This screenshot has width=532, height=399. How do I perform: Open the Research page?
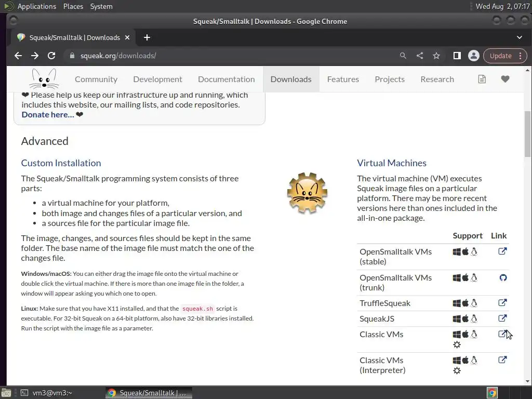[437, 79]
